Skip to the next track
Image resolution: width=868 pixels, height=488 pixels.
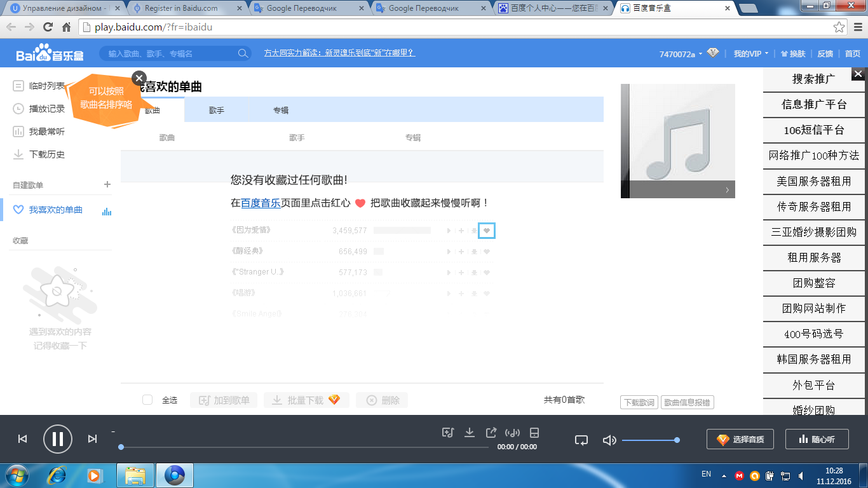tap(92, 438)
